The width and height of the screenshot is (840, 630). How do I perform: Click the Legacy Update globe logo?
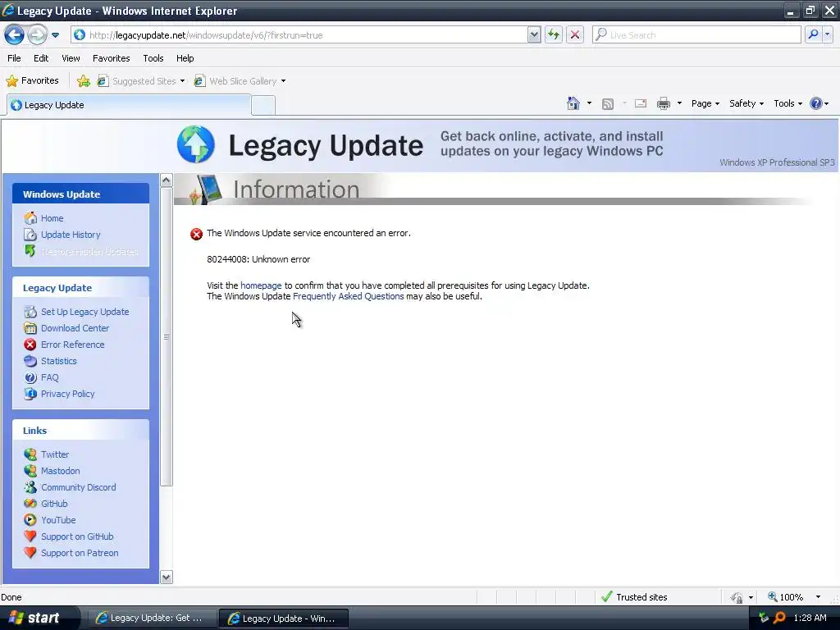coord(196,144)
